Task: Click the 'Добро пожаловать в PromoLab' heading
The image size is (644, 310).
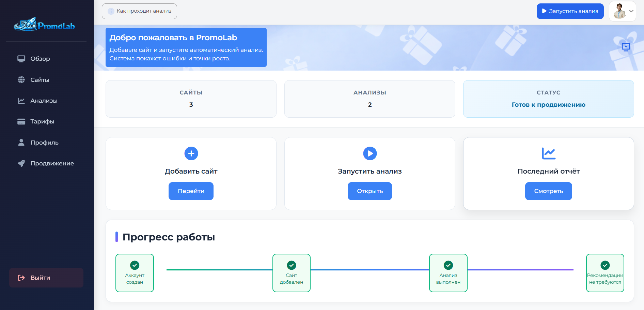Action: [x=173, y=38]
